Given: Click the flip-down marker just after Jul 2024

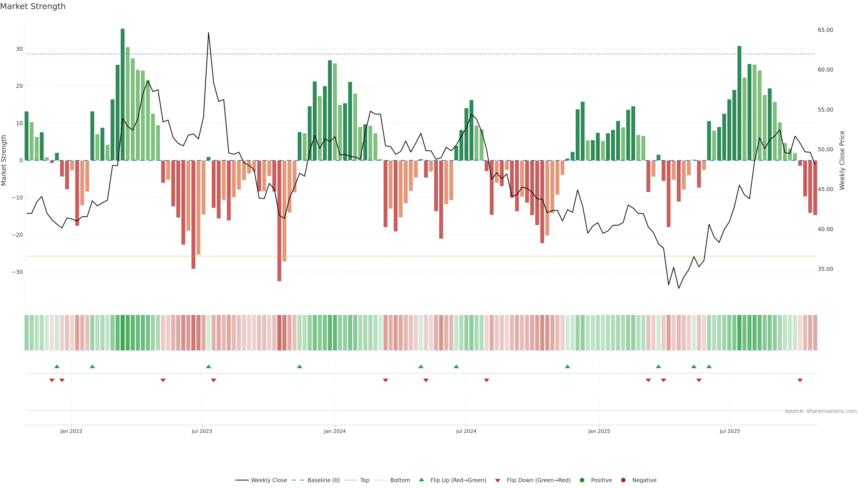Looking at the screenshot, I should click(x=487, y=380).
